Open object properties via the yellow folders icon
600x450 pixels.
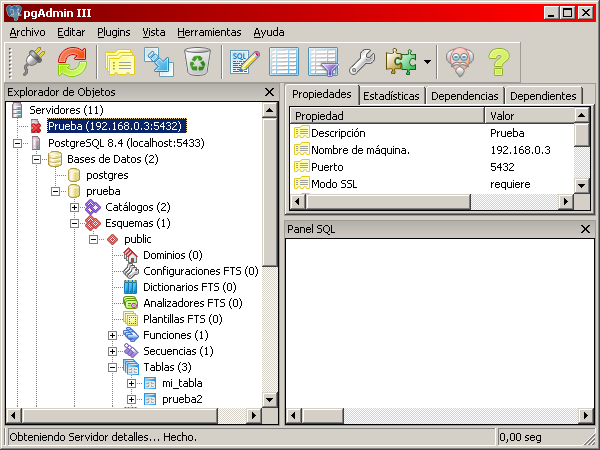click(120, 61)
